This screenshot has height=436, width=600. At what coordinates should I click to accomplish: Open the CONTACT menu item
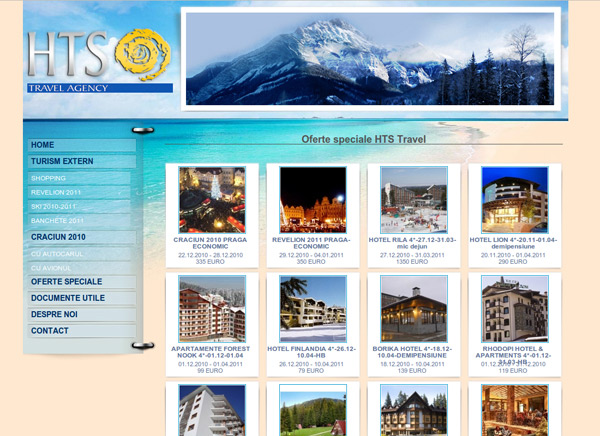point(82,331)
